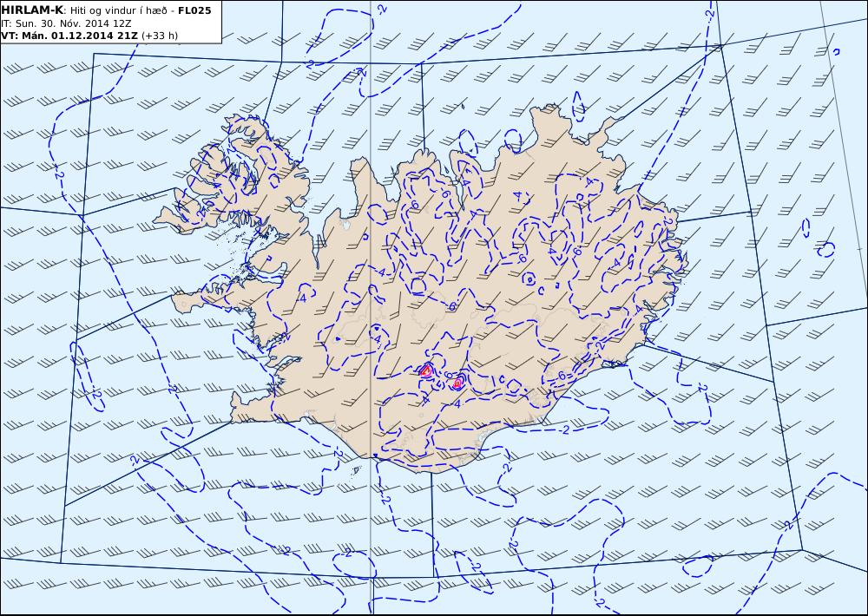Screen dimensions: 868x616
Task: Click the FL025 flight level label
Action: pyautogui.click(x=194, y=10)
